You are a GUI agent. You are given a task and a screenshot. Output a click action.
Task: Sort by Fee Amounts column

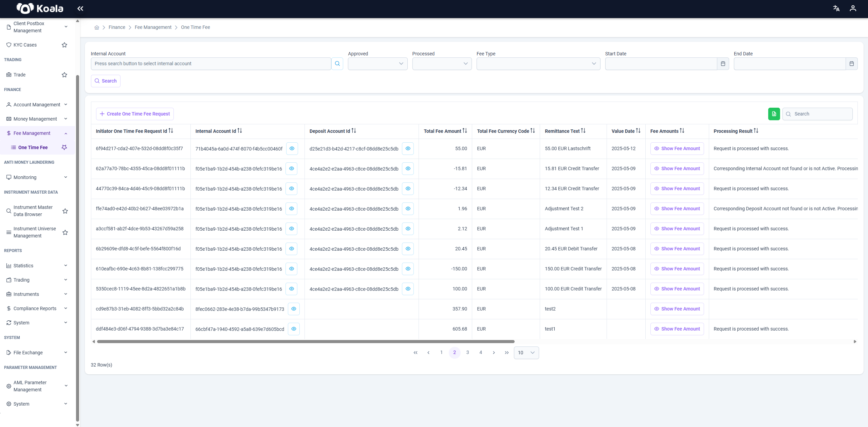point(682,131)
